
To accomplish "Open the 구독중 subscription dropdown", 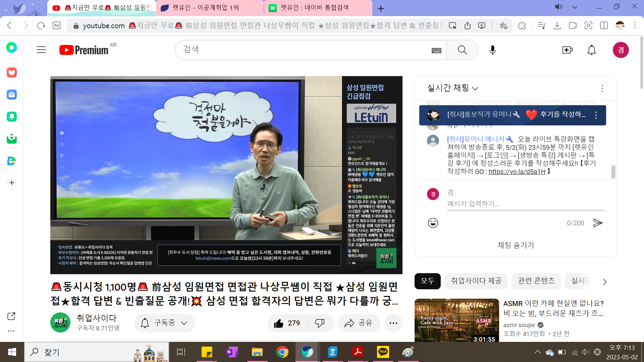I will pyautogui.click(x=164, y=323).
